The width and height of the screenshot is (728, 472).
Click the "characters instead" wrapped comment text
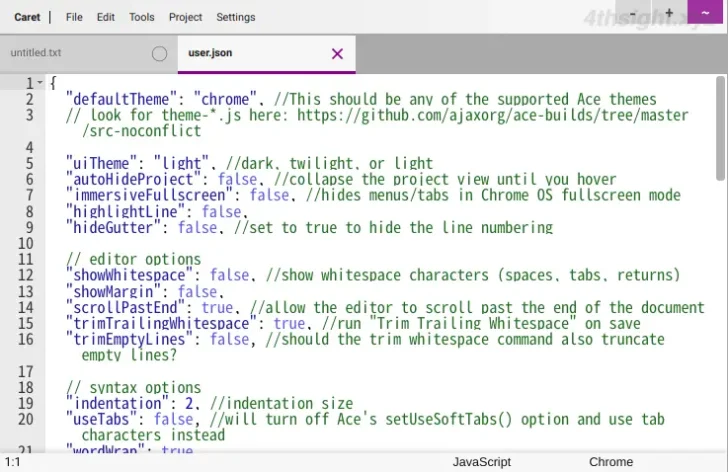(x=153, y=435)
